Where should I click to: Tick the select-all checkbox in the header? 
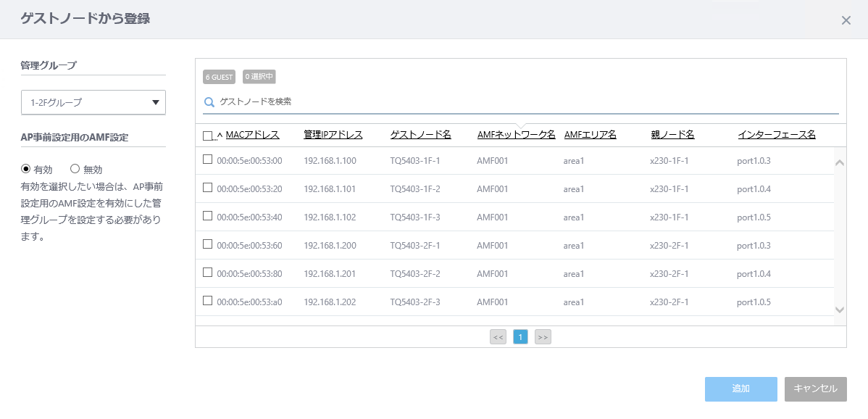click(x=208, y=136)
